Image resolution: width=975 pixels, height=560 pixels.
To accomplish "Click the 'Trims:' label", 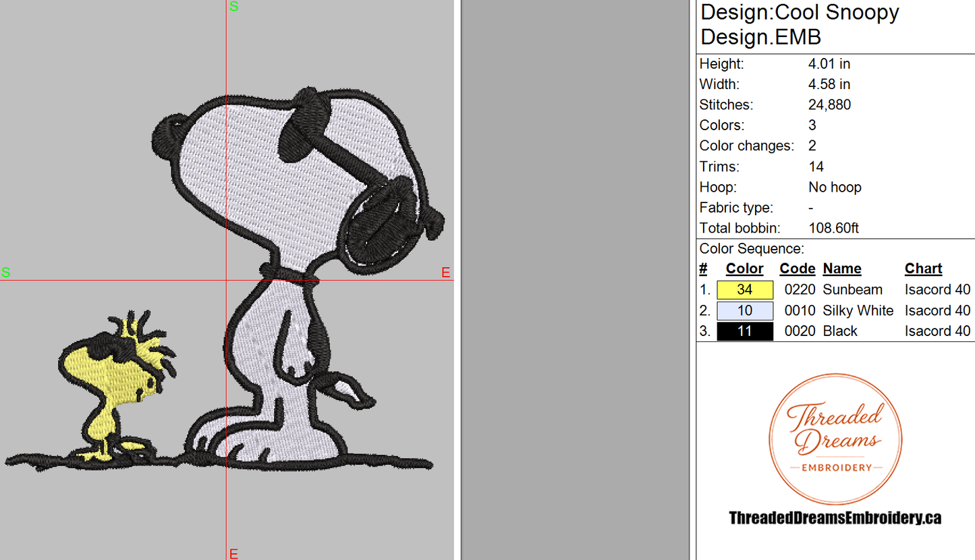I will [x=719, y=167].
